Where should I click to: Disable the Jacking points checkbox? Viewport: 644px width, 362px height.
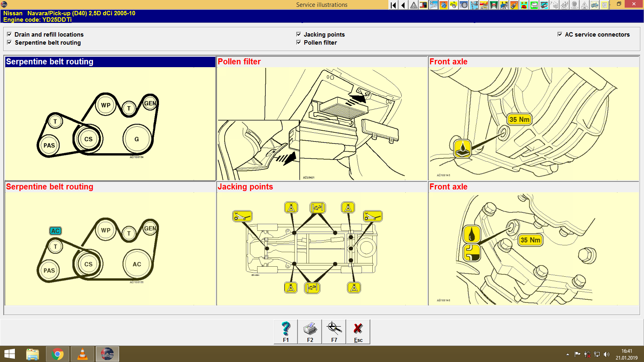click(x=299, y=34)
